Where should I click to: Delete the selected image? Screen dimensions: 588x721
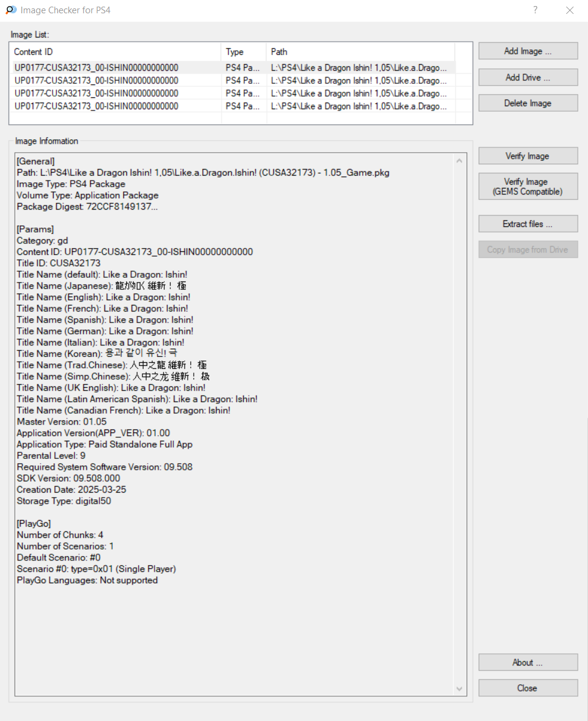pyautogui.click(x=528, y=103)
